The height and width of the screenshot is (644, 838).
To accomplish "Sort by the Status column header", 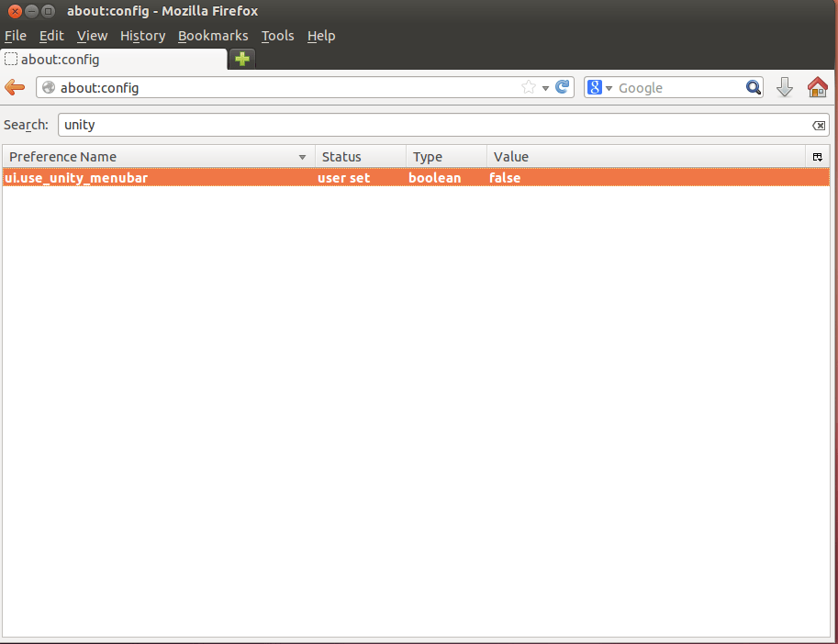I will 343,156.
